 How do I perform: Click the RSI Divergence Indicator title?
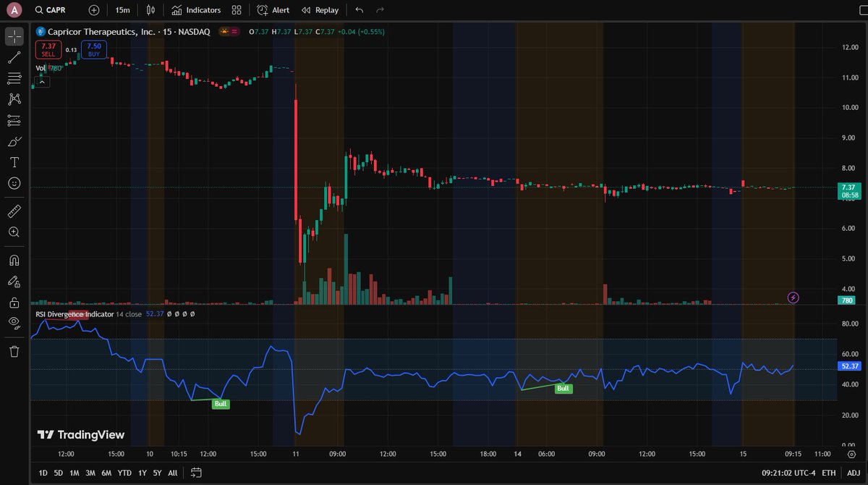click(75, 315)
